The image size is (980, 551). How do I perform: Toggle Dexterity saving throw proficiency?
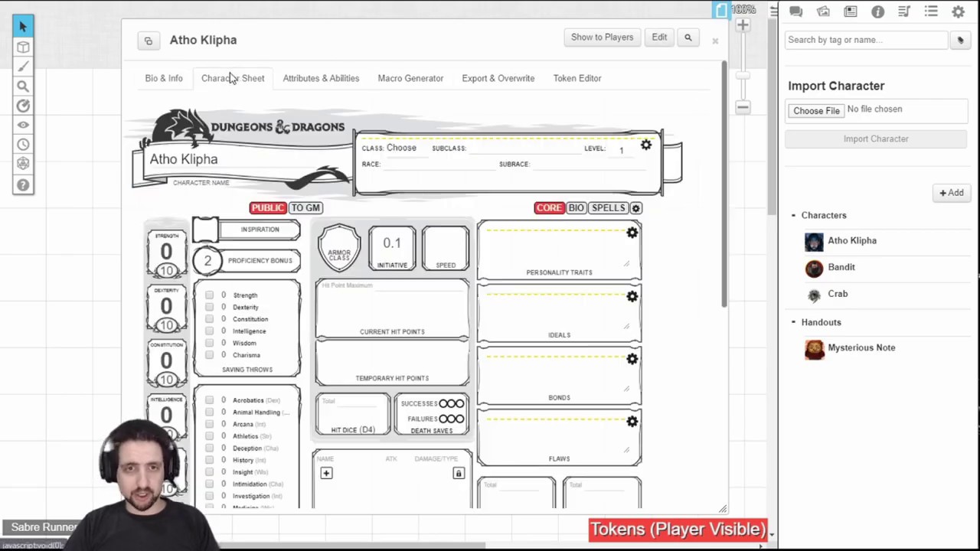point(209,307)
